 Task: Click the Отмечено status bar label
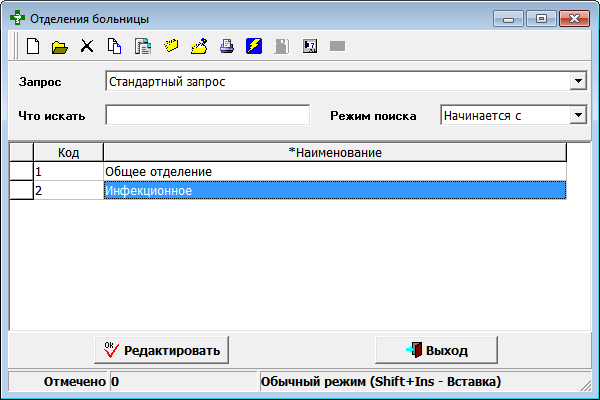(x=75, y=381)
